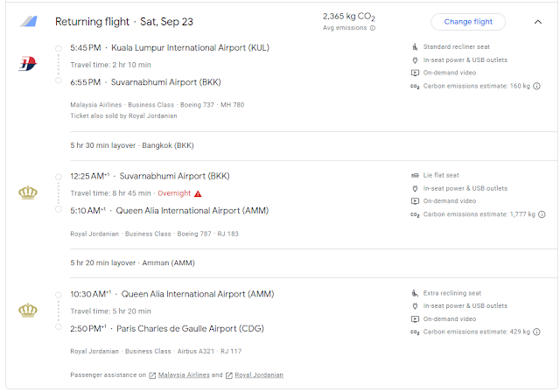This screenshot has height=392, width=560.
Task: Click the Lie flat seat icon
Action: tap(415, 175)
